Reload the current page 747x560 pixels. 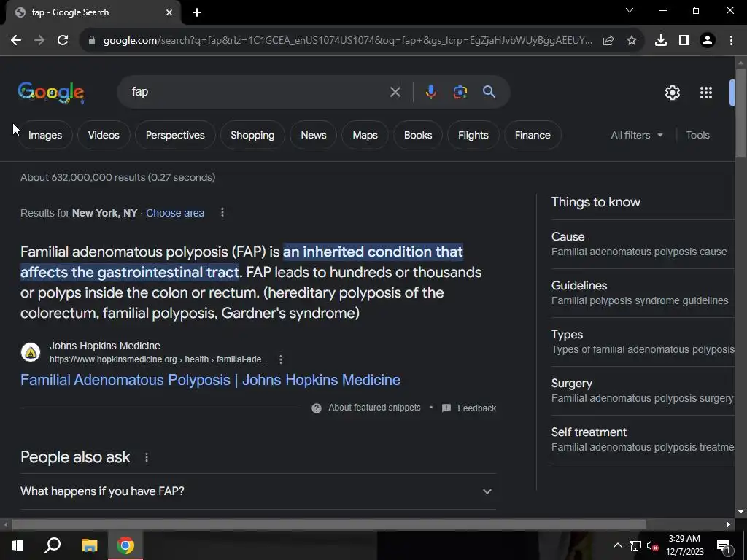[x=63, y=41]
